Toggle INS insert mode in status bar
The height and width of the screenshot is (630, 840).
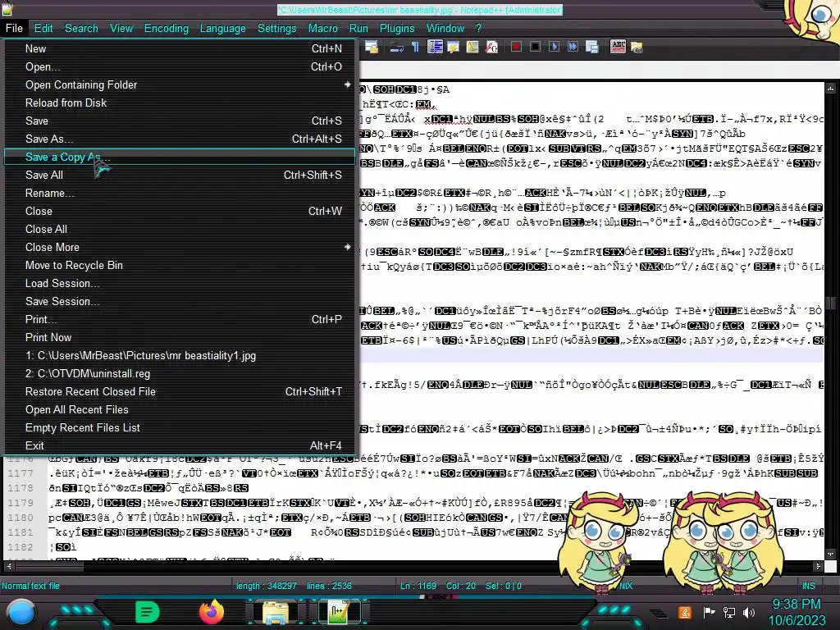point(808,586)
